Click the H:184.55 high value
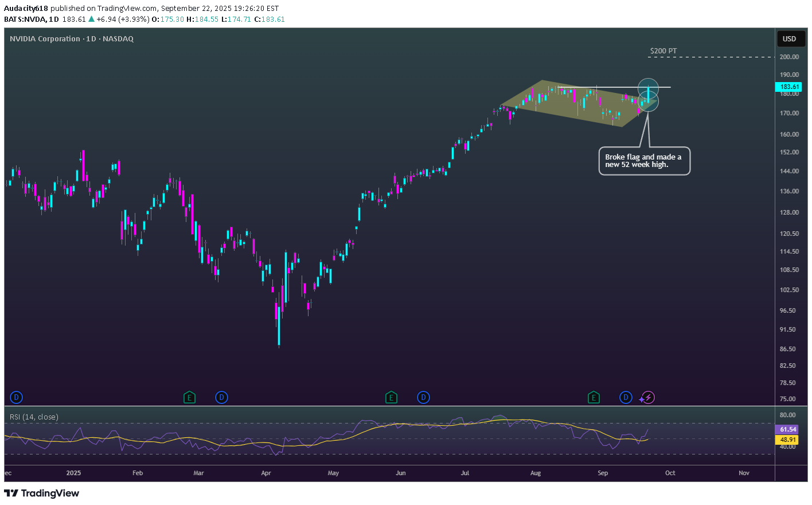Image resolution: width=812 pixels, height=505 pixels. point(202,19)
